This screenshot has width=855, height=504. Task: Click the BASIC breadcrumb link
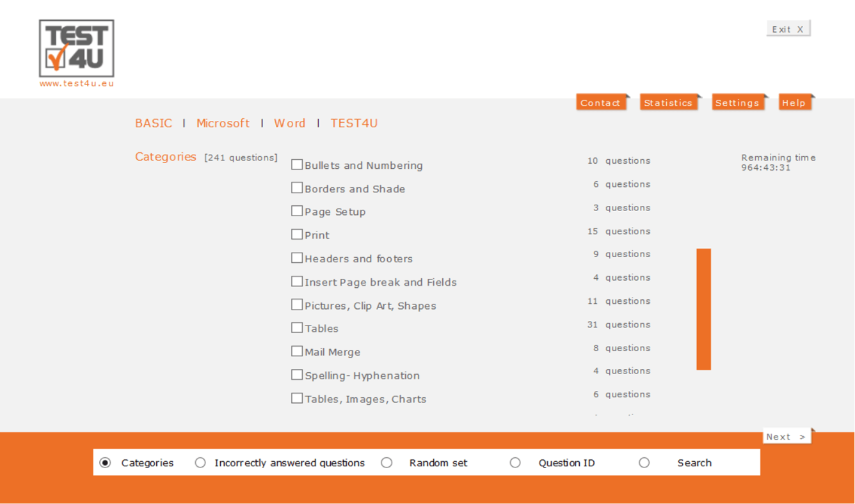(x=154, y=123)
